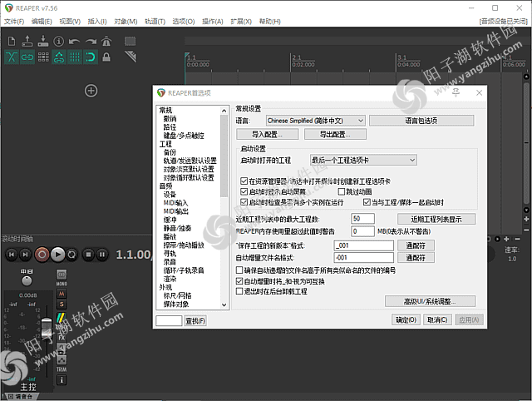Click the 近期工程列表显示 button
The width and height of the screenshot is (532, 401).
pyautogui.click(x=436, y=219)
